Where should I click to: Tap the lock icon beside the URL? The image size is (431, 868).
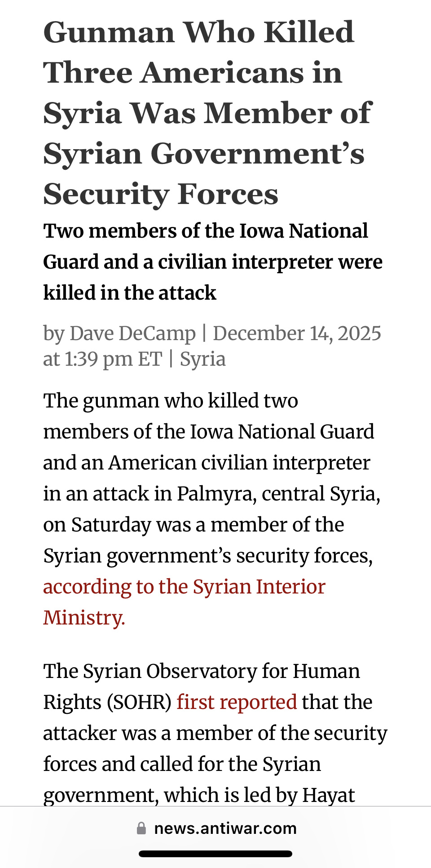[141, 828]
